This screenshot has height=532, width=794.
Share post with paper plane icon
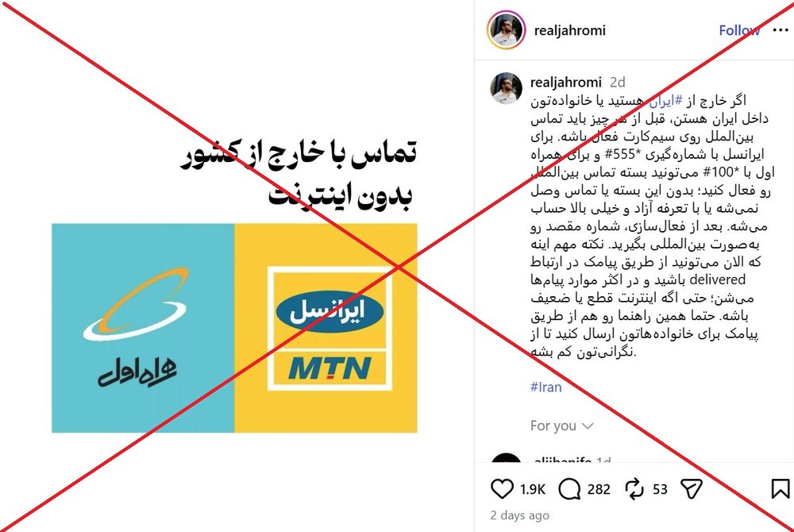692,489
